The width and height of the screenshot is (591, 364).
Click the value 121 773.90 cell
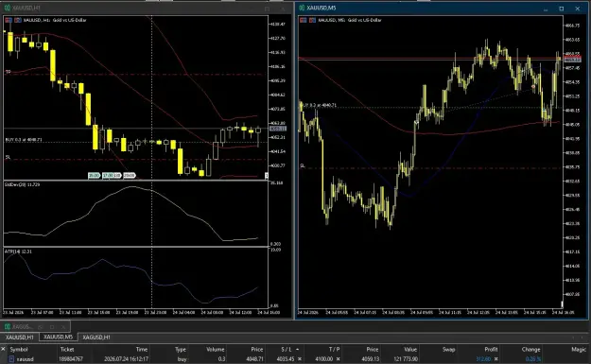click(406, 359)
